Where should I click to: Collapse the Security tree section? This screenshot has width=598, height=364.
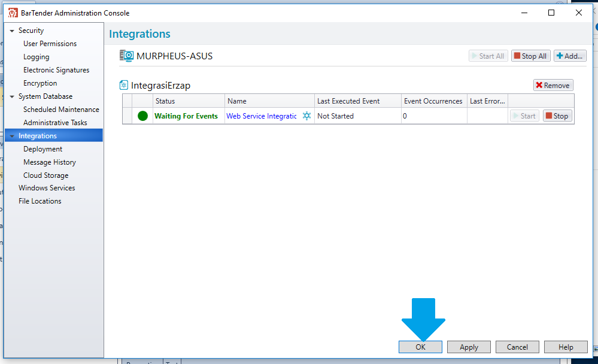click(12, 31)
